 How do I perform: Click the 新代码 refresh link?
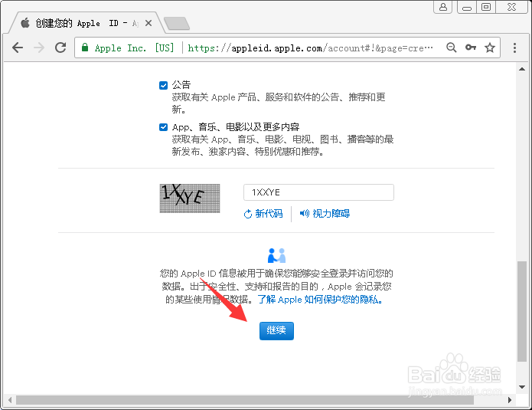pos(263,214)
